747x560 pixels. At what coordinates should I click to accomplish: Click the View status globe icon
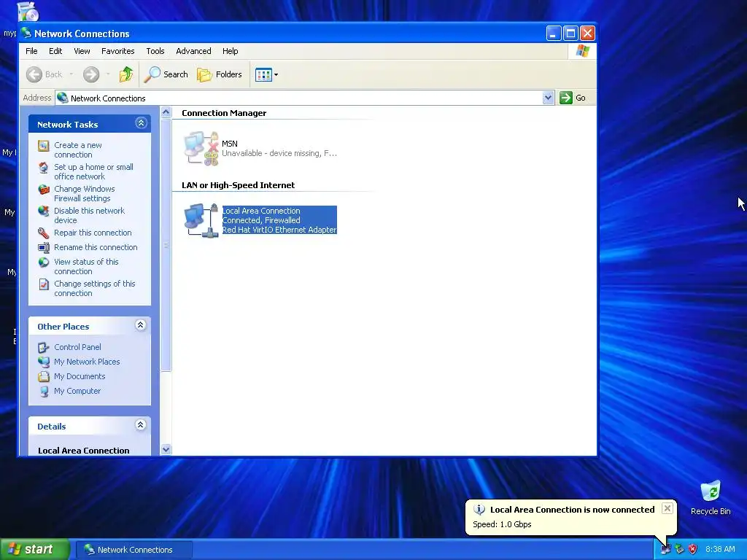(43, 262)
